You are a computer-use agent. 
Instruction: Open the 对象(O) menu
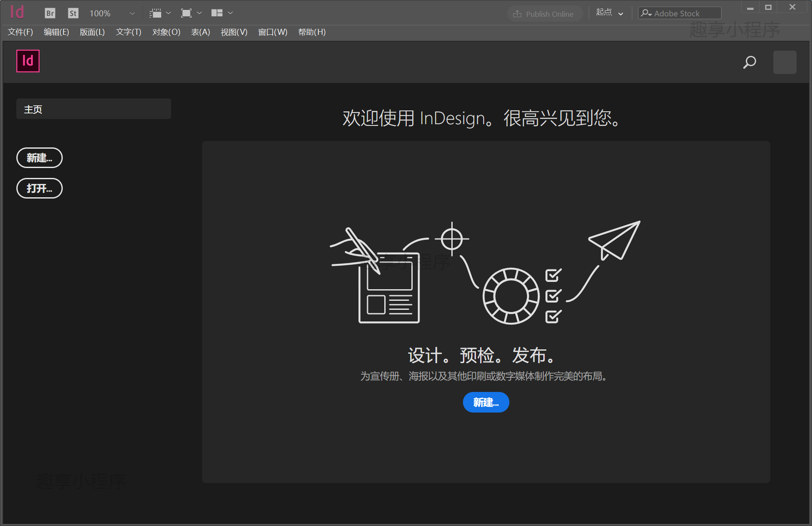(166, 32)
